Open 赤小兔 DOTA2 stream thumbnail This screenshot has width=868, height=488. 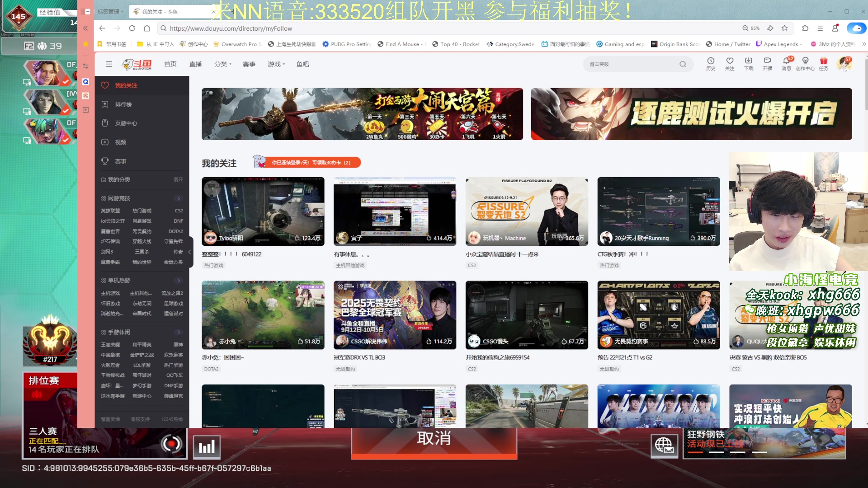point(263,315)
